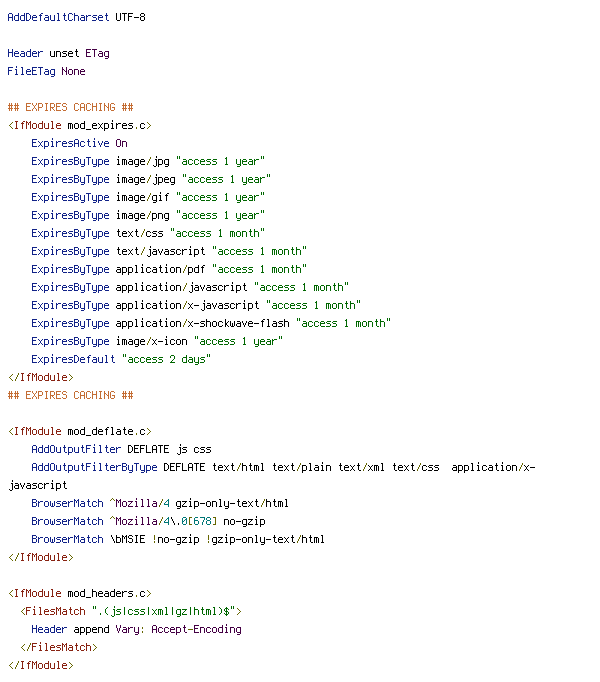
Task: Click the AddDefaultCharset directive on first line
Action: (x=58, y=17)
